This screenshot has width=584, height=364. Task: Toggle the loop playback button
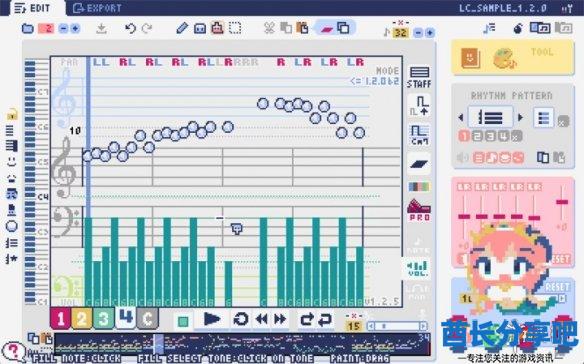pyautogui.click(x=241, y=319)
